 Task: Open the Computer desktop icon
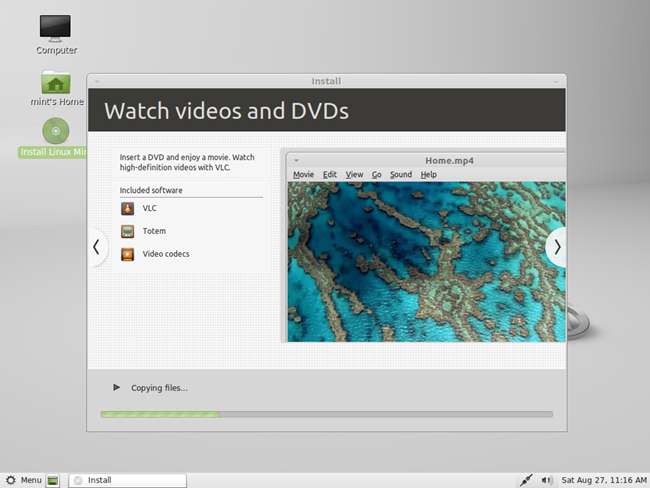pos(55,29)
